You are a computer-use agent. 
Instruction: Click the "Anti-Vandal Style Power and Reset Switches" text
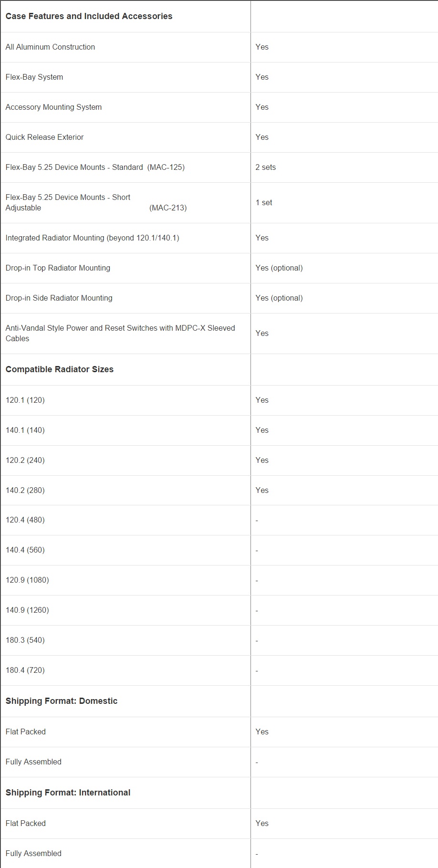coord(120,328)
